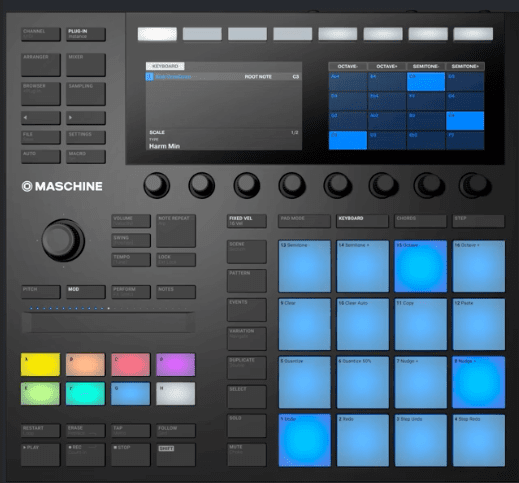
Task: Switch to PAD MODE
Action: [x=304, y=221]
